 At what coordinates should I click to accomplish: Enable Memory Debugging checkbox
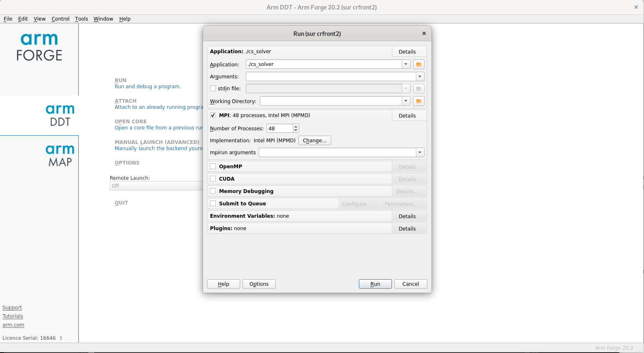click(x=213, y=191)
